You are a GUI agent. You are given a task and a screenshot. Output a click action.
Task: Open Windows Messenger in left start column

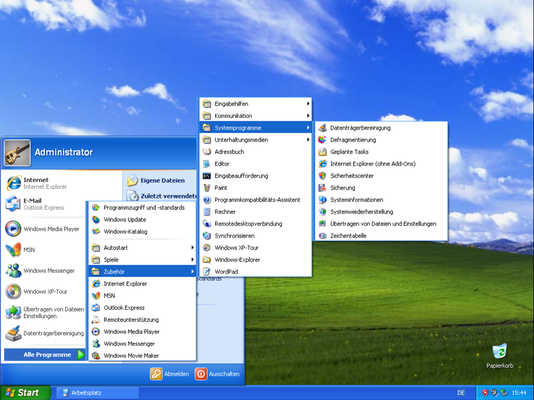(x=44, y=271)
